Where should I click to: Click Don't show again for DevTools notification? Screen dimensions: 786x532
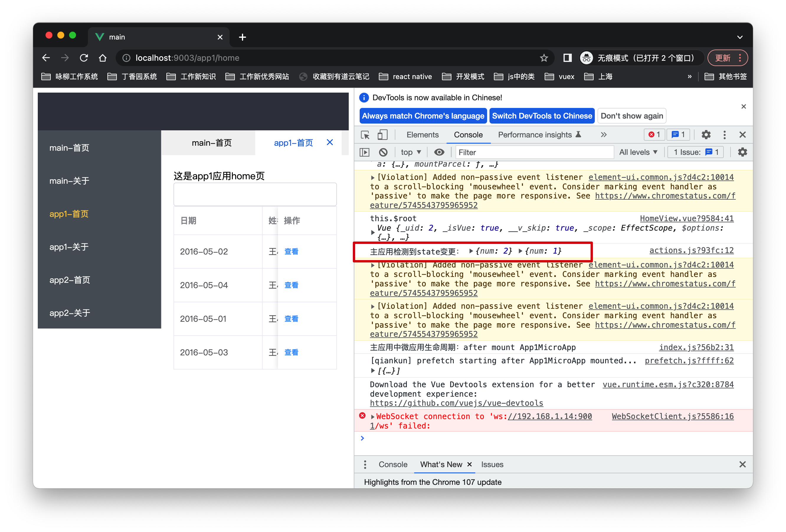(x=631, y=116)
